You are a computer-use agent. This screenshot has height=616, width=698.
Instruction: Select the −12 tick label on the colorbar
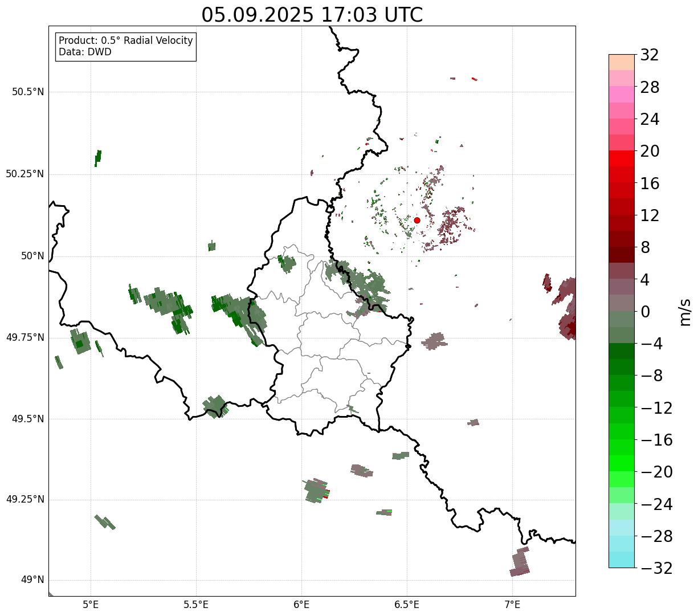tap(656, 408)
